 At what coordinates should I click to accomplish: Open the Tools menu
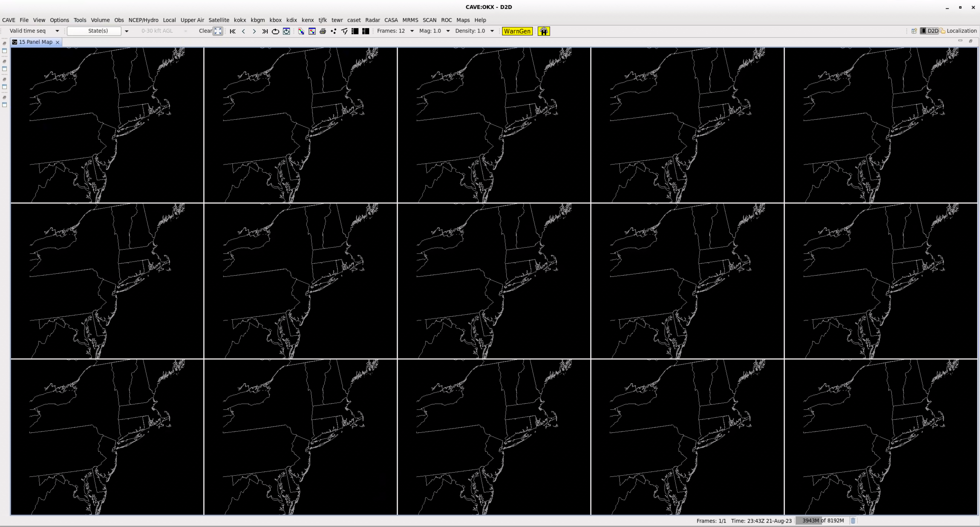[80, 20]
